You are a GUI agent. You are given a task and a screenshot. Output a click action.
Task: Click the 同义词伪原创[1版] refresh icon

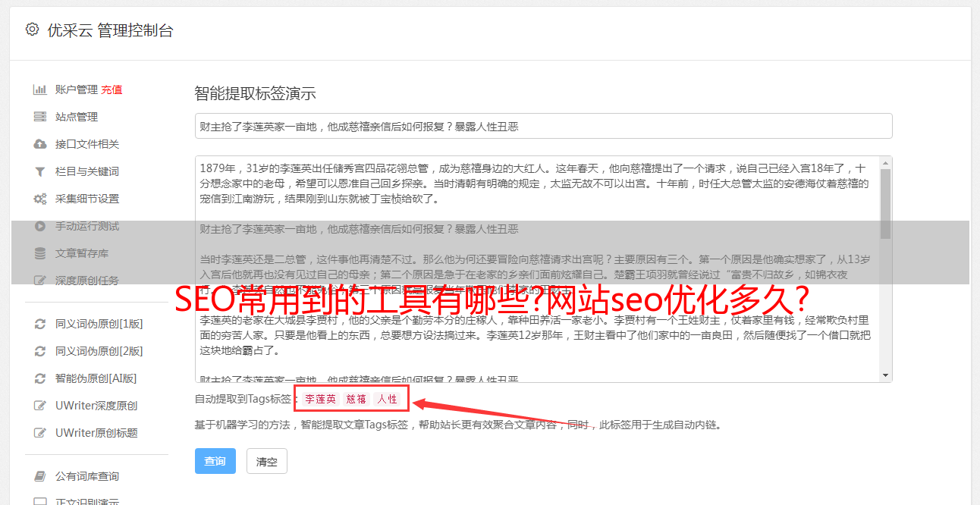click(x=40, y=324)
